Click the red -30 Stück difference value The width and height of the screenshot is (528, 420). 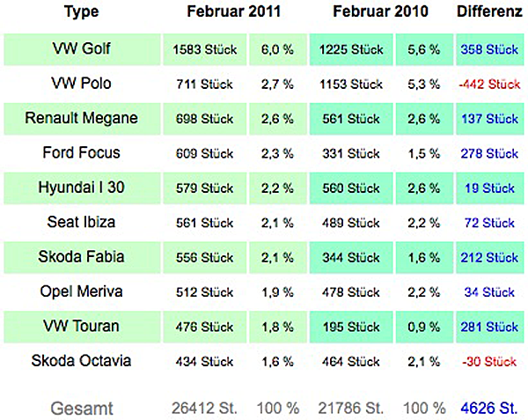coord(489,361)
